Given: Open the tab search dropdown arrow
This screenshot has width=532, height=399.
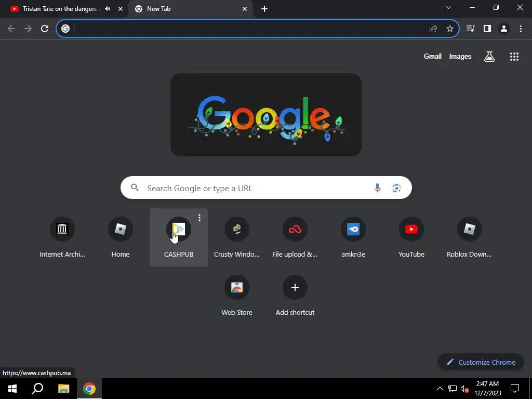Looking at the screenshot, I should [x=448, y=7].
